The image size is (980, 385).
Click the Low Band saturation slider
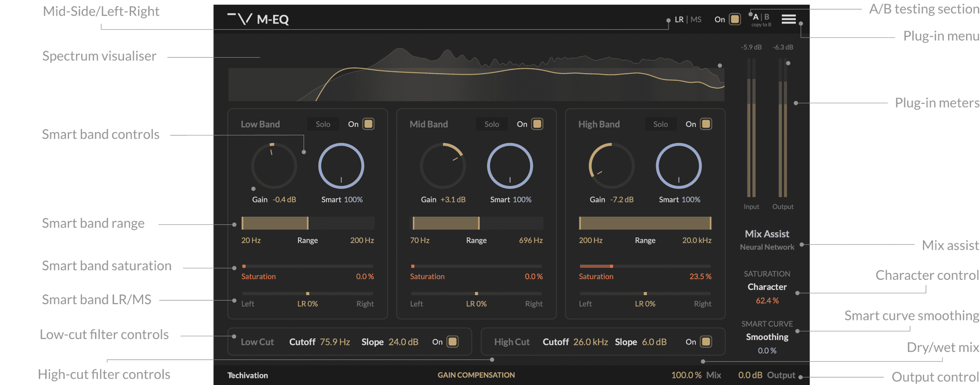tap(308, 266)
